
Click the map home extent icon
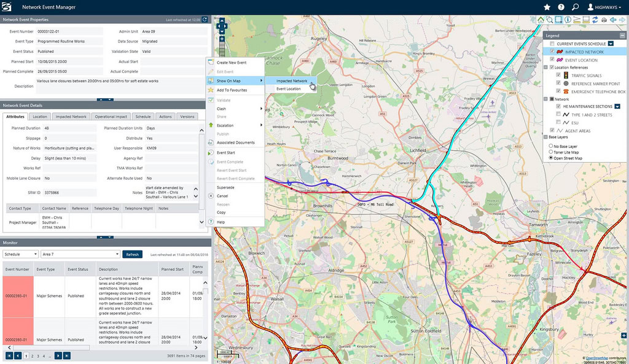541,20
